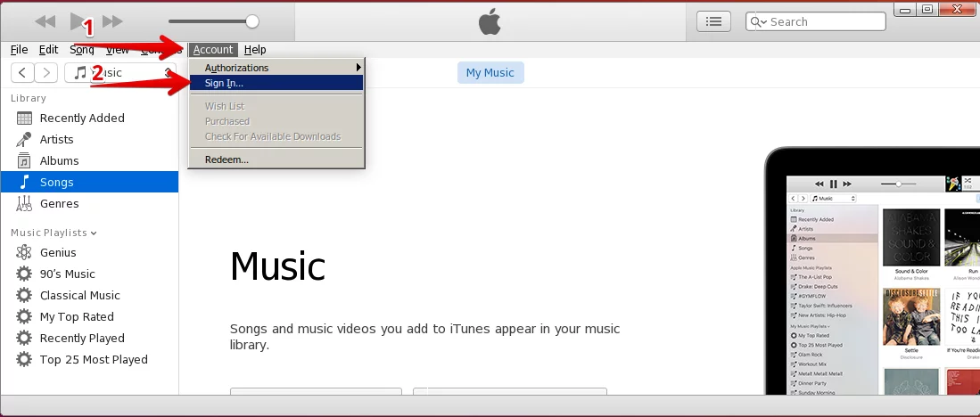This screenshot has width=980, height=417.
Task: Click the Authorizations submenu arrow
Action: [358, 68]
